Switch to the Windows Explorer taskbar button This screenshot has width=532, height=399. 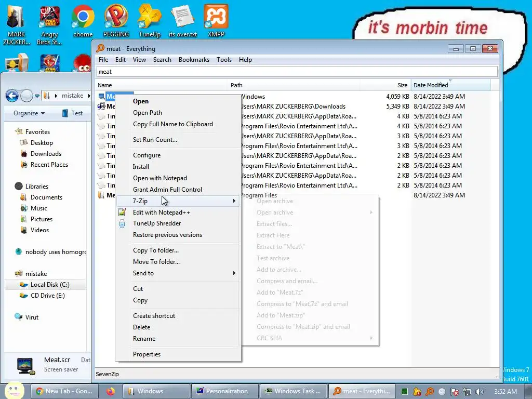point(156,391)
